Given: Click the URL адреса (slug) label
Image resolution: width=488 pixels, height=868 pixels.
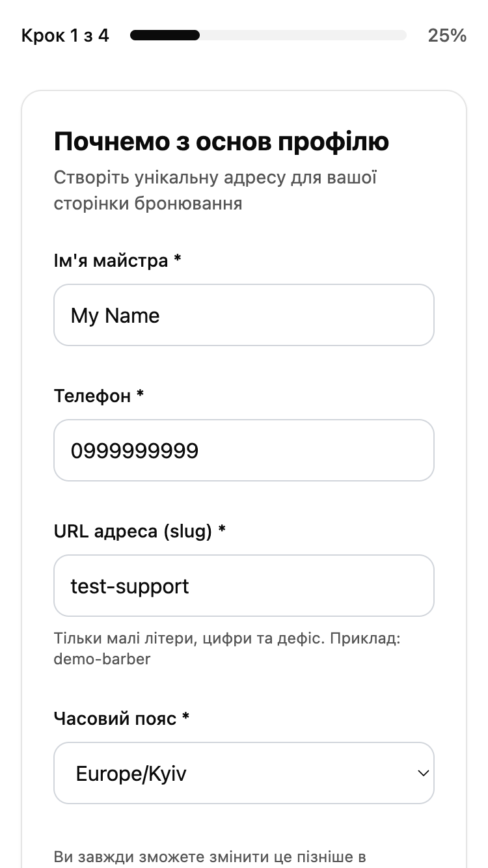Looking at the screenshot, I should point(139,531).
